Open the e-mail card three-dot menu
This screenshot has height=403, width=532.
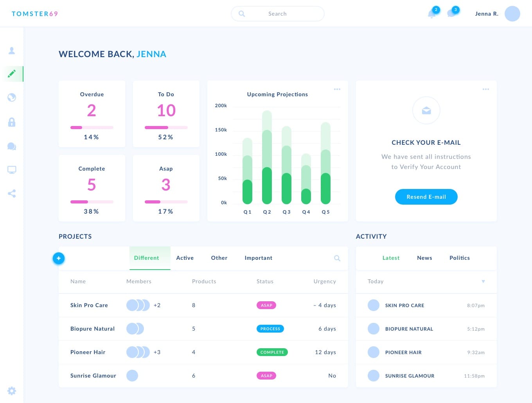tap(486, 89)
